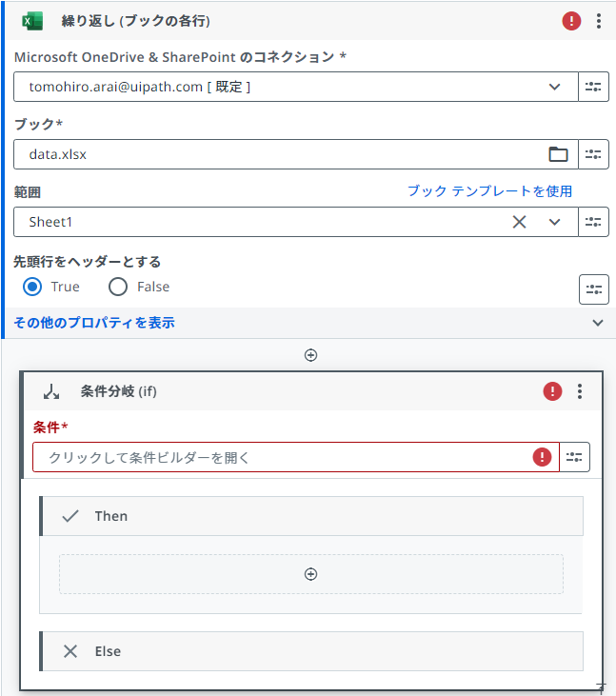Clear the Sheet1 range value

[x=519, y=222]
